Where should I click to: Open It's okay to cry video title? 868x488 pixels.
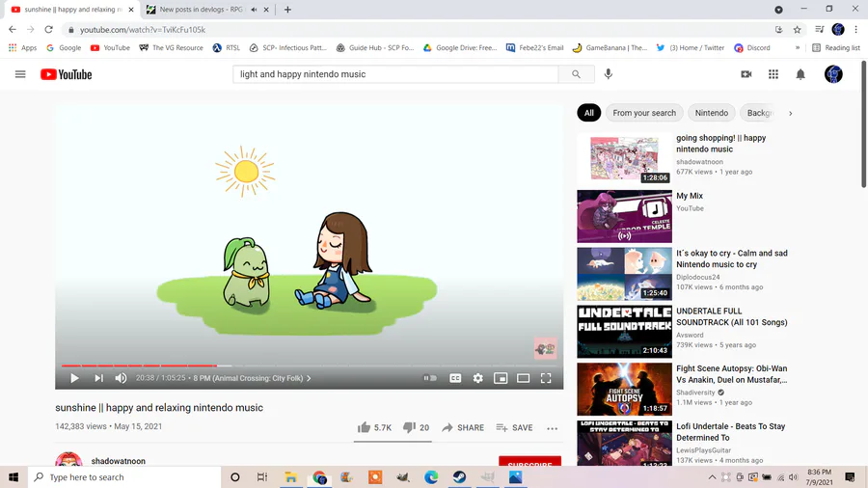pos(731,258)
